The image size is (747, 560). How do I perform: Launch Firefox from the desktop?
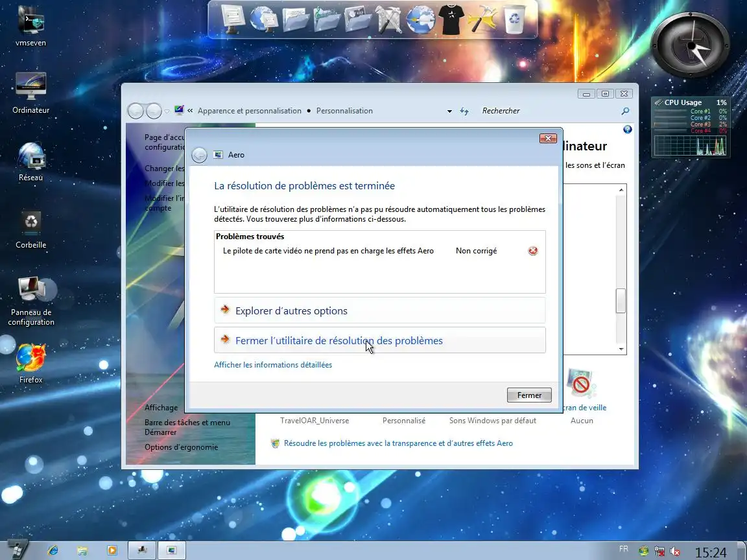[x=31, y=364]
